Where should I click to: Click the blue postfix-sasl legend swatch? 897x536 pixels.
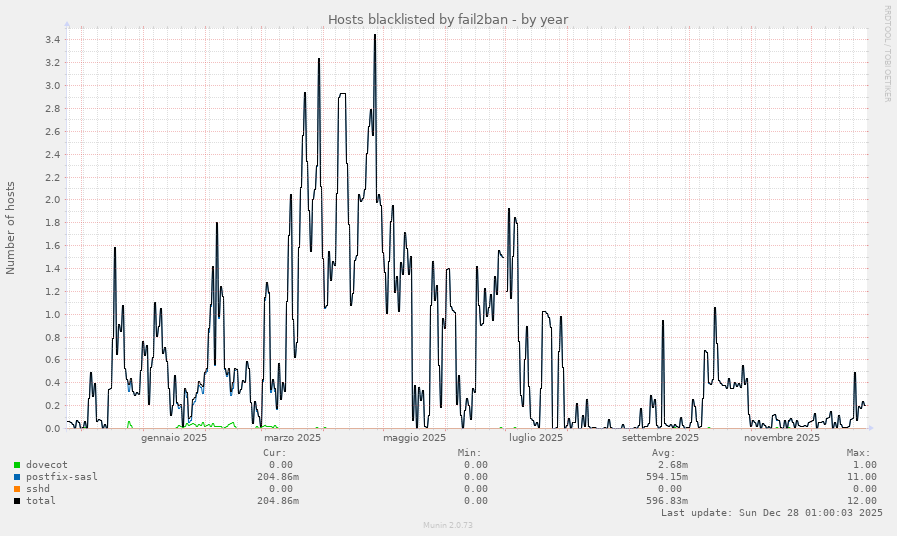(17, 477)
